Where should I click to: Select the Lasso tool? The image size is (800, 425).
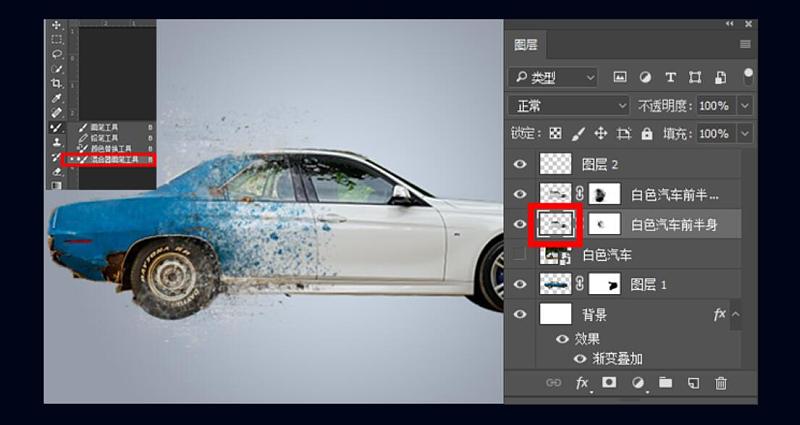point(57,54)
